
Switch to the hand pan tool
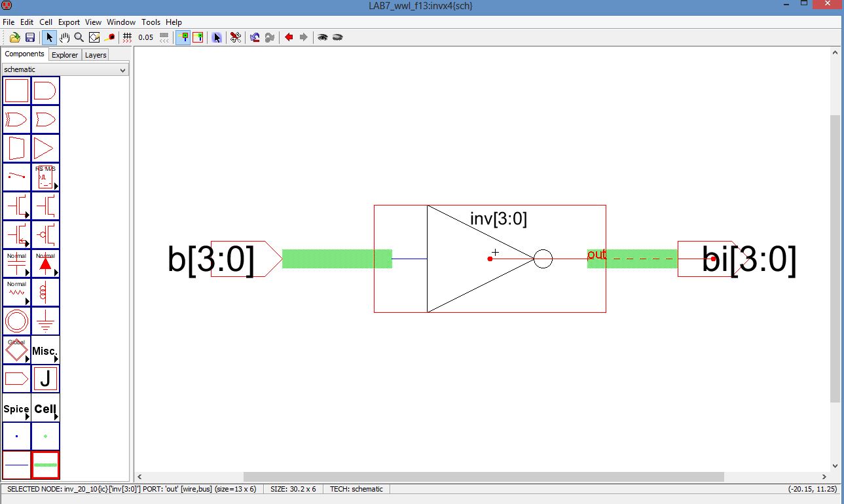coord(65,37)
